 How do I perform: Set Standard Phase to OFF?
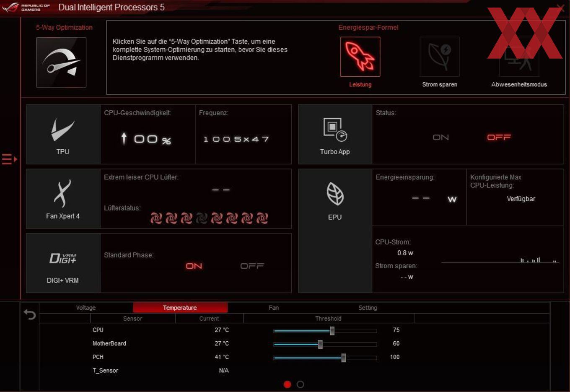(x=252, y=266)
